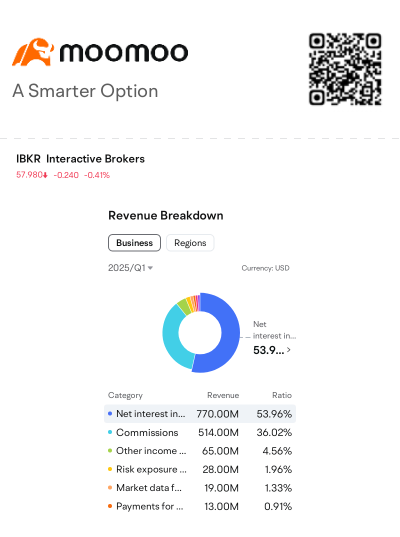The height and width of the screenshot is (537, 400).
Task: Switch to the Regions tab
Action: pyautogui.click(x=190, y=243)
